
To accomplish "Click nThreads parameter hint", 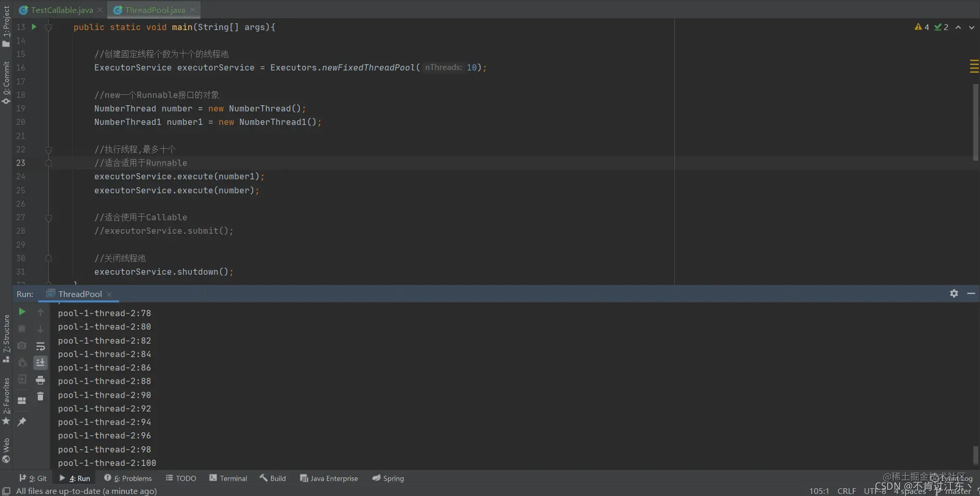I will point(443,67).
